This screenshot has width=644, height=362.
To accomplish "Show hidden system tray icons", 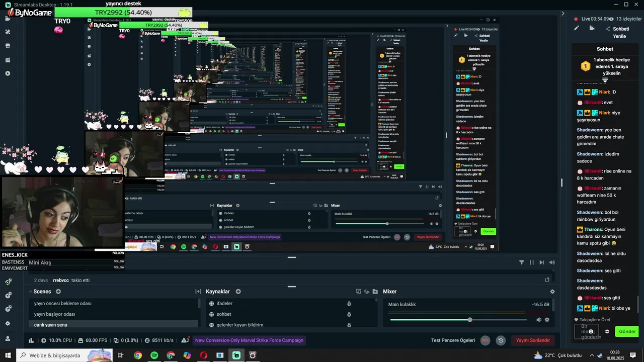I will (x=591, y=355).
